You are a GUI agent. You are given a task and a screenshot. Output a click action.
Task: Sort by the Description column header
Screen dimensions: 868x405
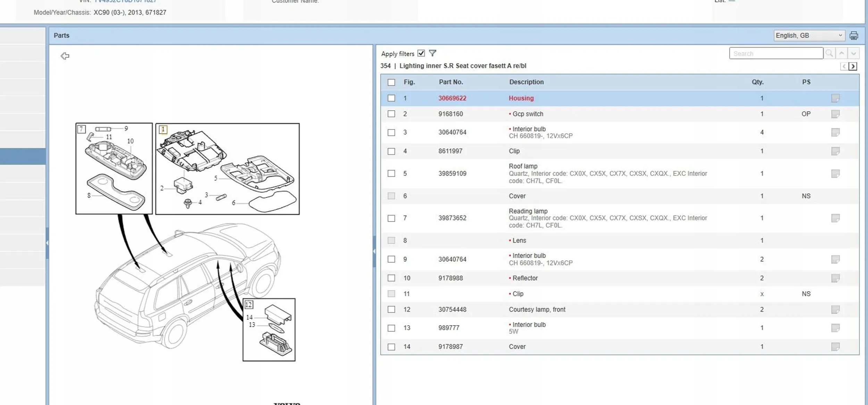(x=526, y=82)
